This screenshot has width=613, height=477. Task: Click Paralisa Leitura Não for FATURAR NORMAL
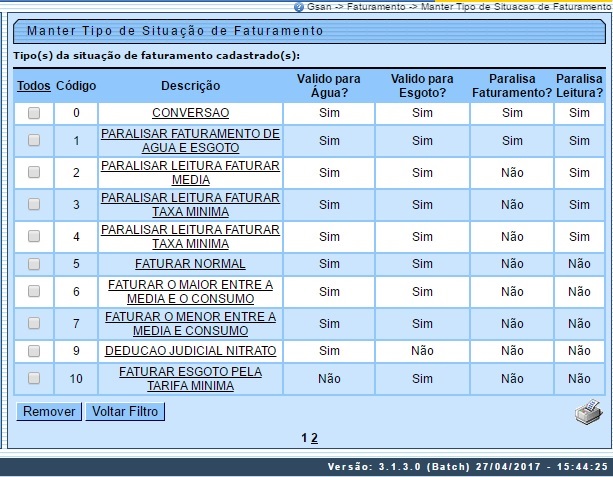tap(579, 264)
